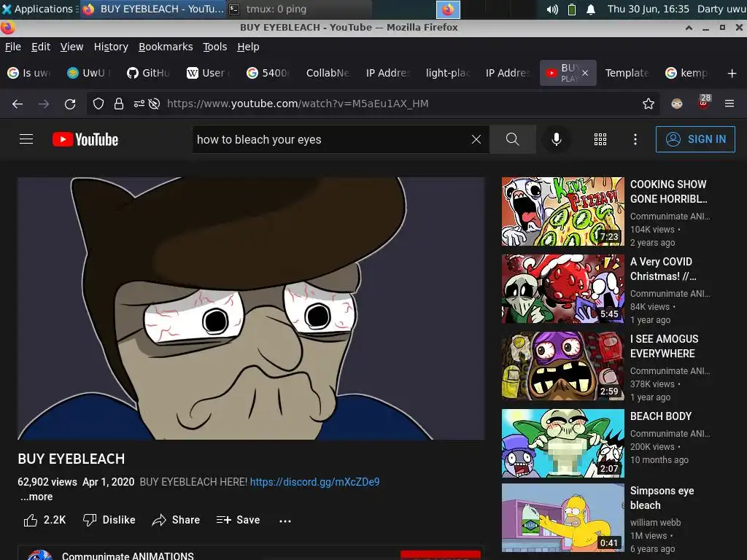Bookmark this page with star icon
The width and height of the screenshot is (747, 560).
click(x=648, y=104)
